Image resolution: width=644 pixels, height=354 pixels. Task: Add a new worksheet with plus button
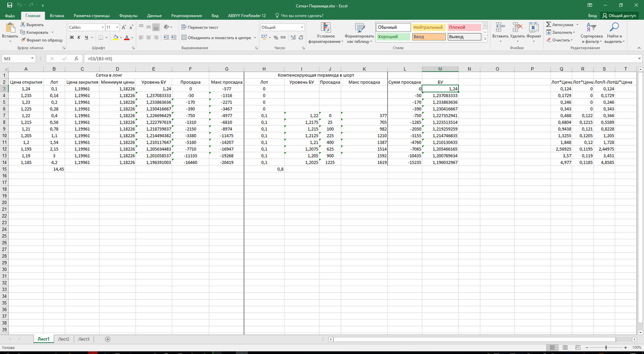pyautogui.click(x=107, y=339)
